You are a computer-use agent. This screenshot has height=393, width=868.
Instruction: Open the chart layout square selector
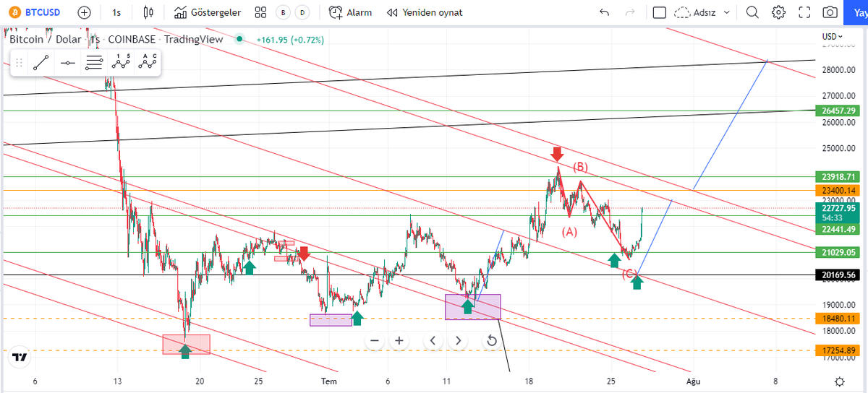pyautogui.click(x=659, y=12)
